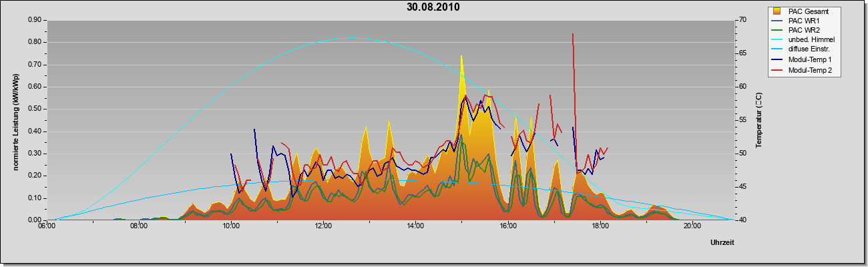Click the Temperatur right axis label
The height and width of the screenshot is (267, 868).
[758, 120]
